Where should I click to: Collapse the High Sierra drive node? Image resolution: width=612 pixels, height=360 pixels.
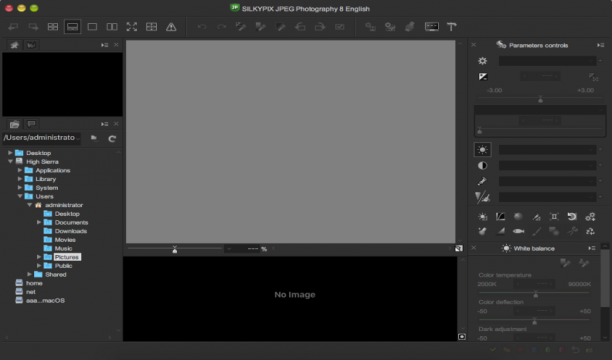click(11, 161)
